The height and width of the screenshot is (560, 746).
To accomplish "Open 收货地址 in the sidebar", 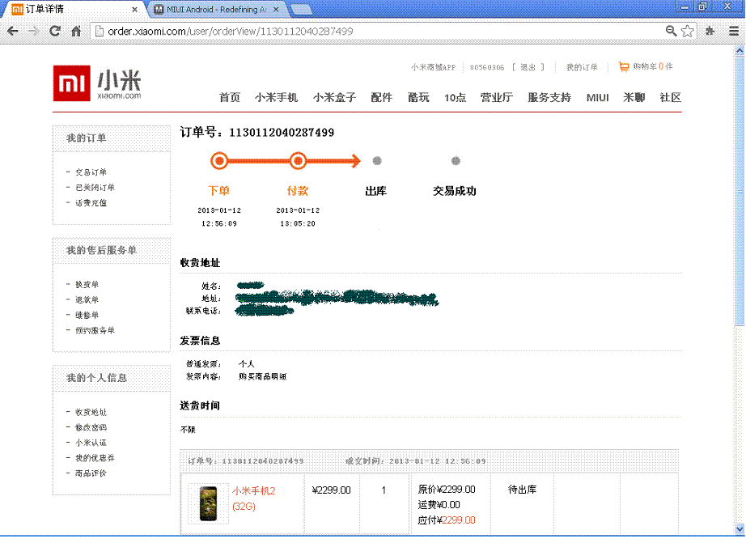I will pyautogui.click(x=91, y=412).
